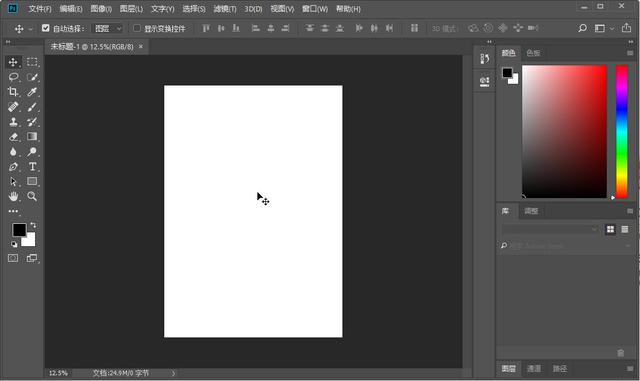Viewport: 640px width, 381px height.
Task: Toggle the 自动选择 checkbox
Action: click(x=46, y=28)
